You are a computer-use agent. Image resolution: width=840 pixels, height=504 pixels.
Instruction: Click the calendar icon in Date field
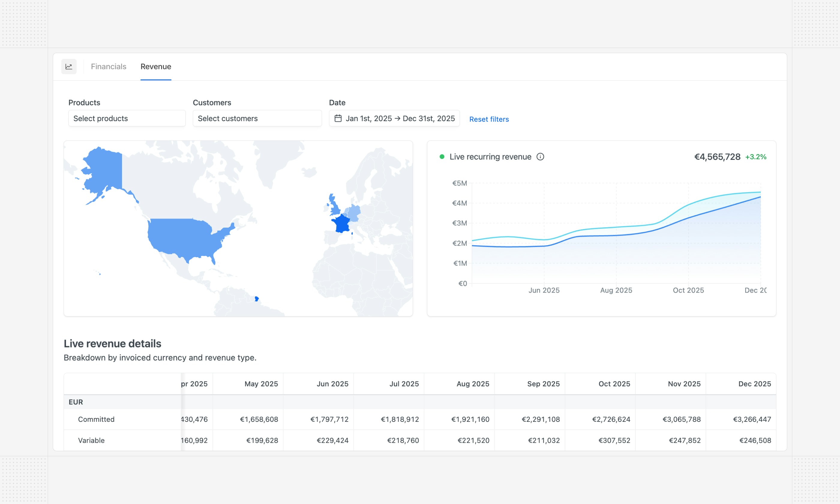pyautogui.click(x=338, y=118)
